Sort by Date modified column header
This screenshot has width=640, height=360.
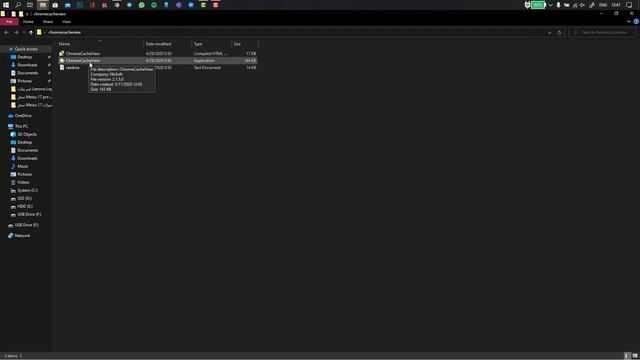point(167,44)
